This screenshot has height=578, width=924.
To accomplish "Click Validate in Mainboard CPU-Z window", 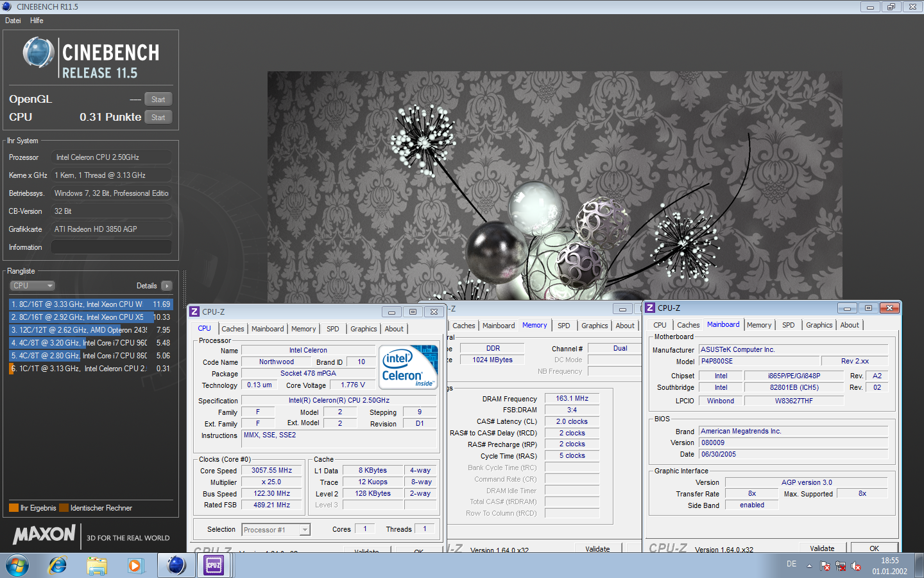I will (x=822, y=548).
